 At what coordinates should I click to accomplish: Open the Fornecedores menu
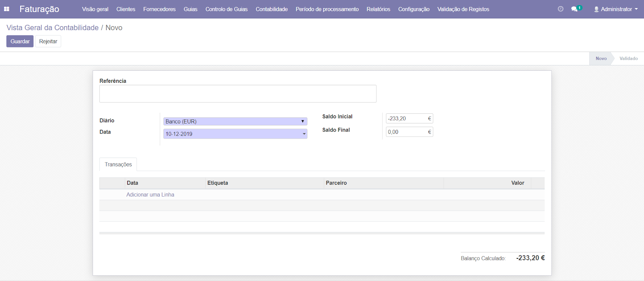click(159, 9)
